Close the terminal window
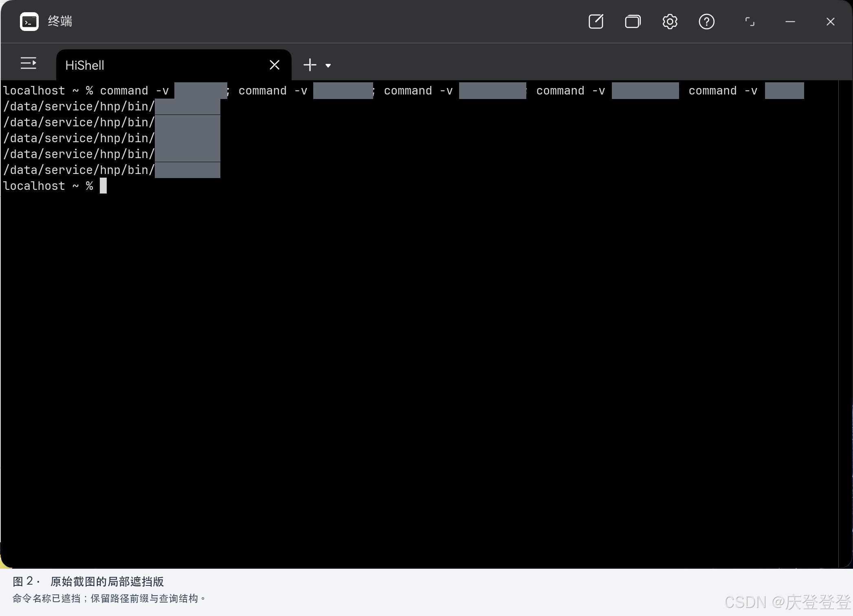853x616 pixels. pos(831,22)
